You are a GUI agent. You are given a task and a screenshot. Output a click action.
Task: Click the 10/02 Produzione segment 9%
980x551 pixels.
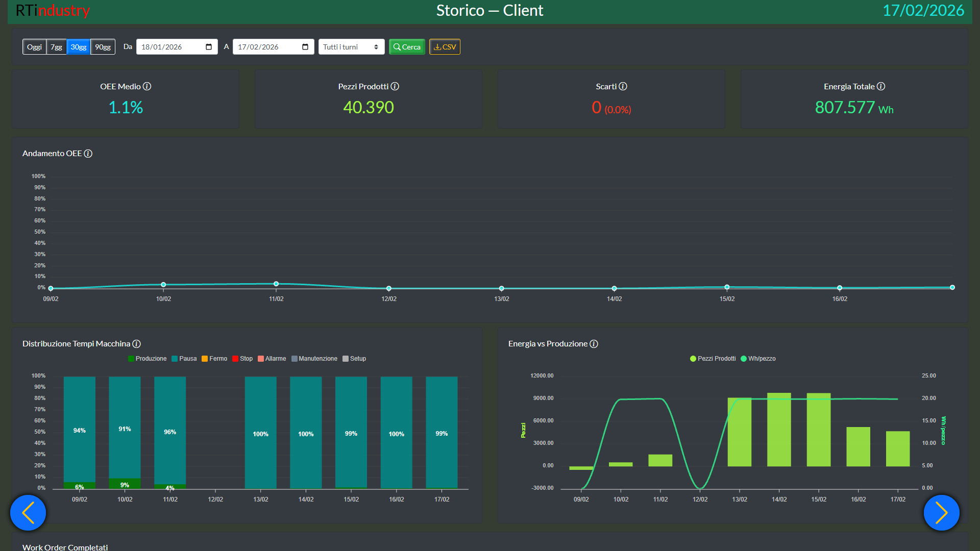[125, 484]
